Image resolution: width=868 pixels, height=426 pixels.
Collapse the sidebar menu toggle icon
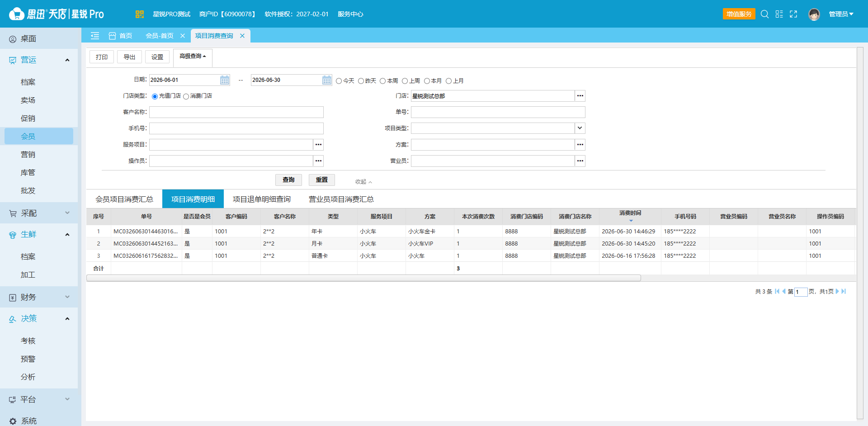(x=95, y=36)
